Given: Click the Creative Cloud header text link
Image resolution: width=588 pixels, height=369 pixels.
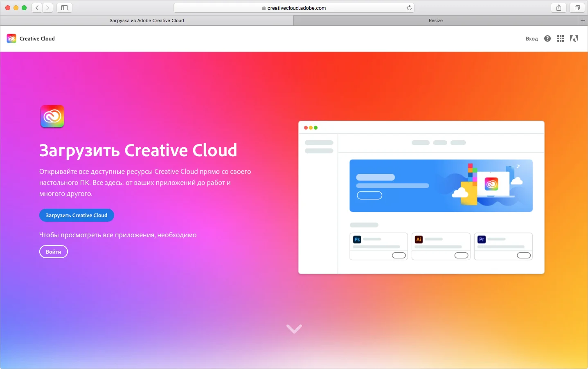Looking at the screenshot, I should click(37, 38).
